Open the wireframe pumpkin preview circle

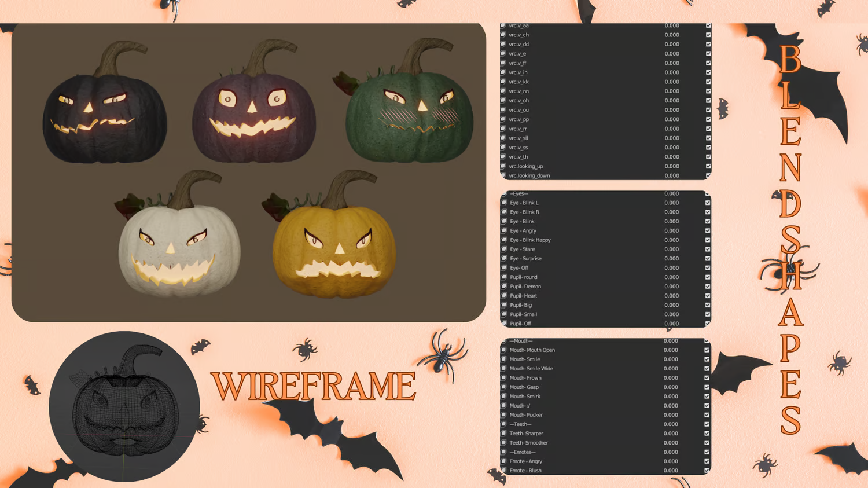click(124, 406)
